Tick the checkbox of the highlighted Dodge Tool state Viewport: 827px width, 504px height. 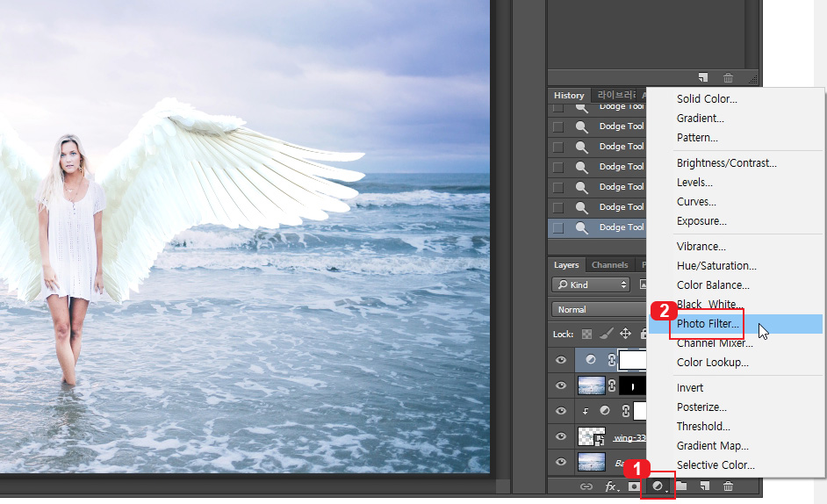click(x=558, y=228)
